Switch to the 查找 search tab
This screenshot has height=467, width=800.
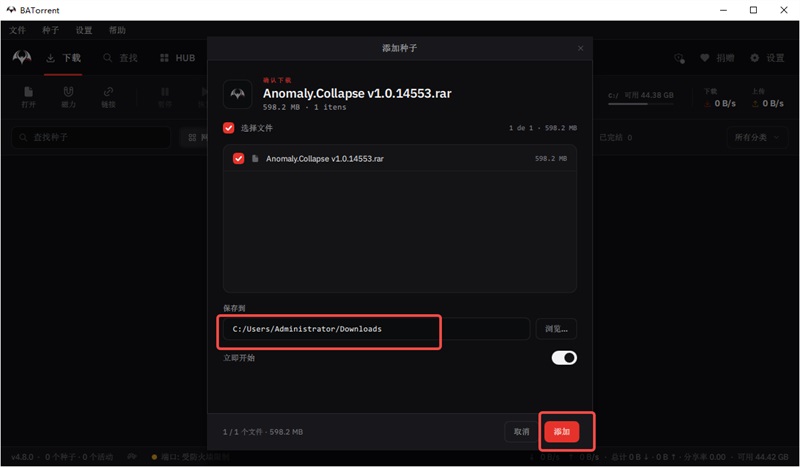[x=120, y=58]
